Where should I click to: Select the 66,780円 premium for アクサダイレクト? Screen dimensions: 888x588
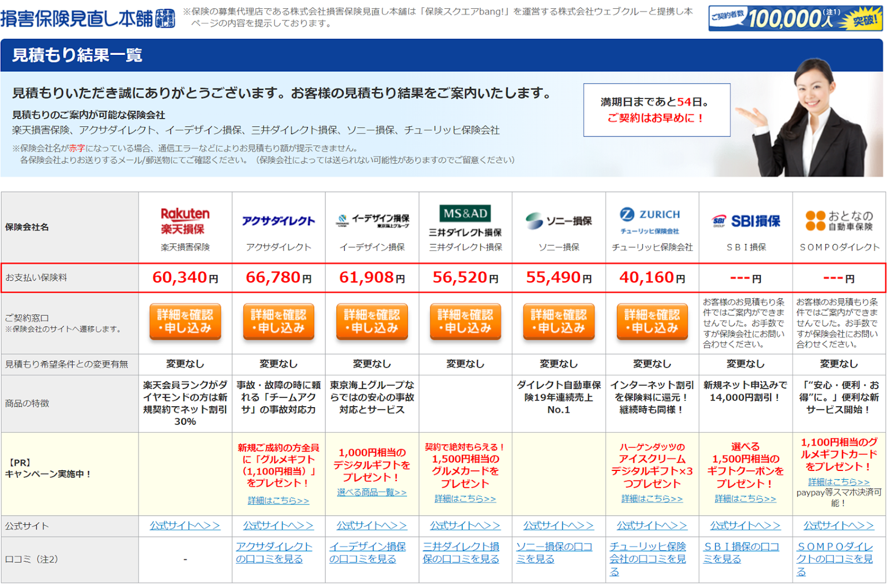point(279,277)
